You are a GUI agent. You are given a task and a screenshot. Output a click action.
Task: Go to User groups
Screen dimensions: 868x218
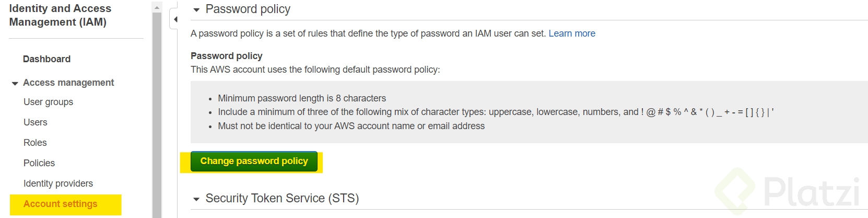(48, 102)
